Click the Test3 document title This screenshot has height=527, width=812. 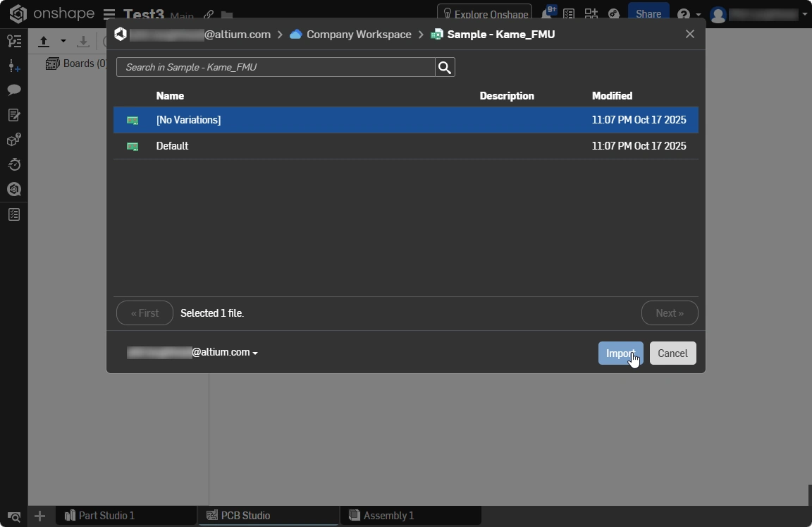(x=144, y=15)
